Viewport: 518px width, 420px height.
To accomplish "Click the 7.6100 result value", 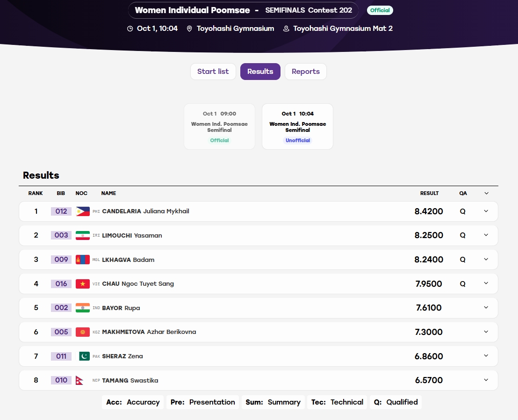I will pos(429,308).
